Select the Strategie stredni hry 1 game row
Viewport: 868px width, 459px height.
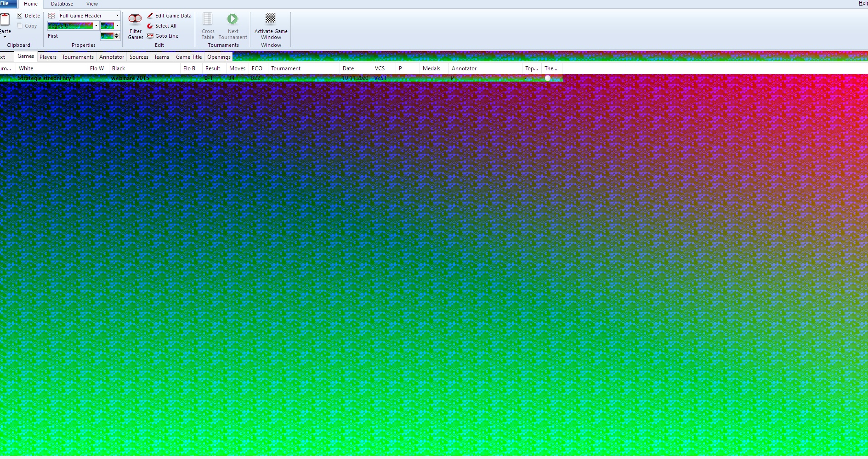coord(46,78)
